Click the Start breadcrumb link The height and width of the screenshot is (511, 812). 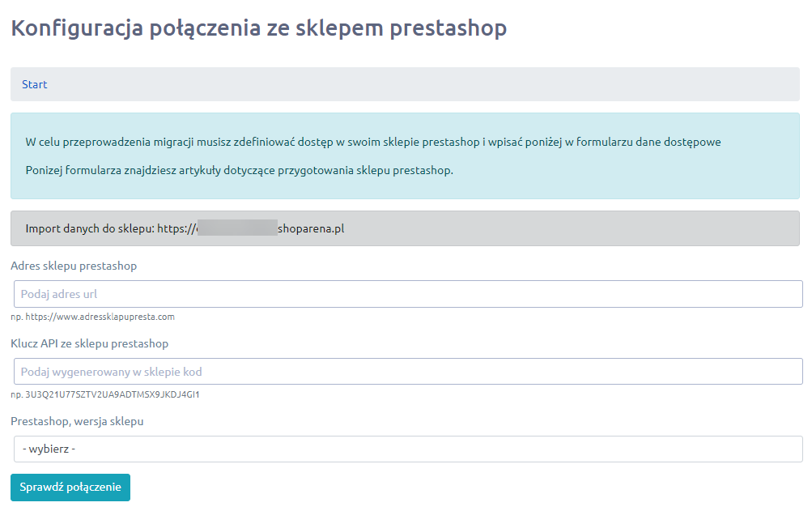tap(35, 84)
